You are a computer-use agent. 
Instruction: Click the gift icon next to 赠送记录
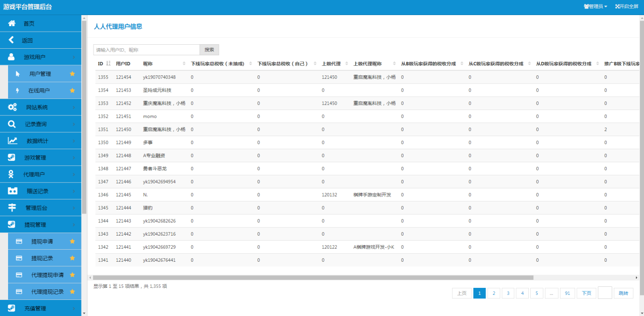13,191
